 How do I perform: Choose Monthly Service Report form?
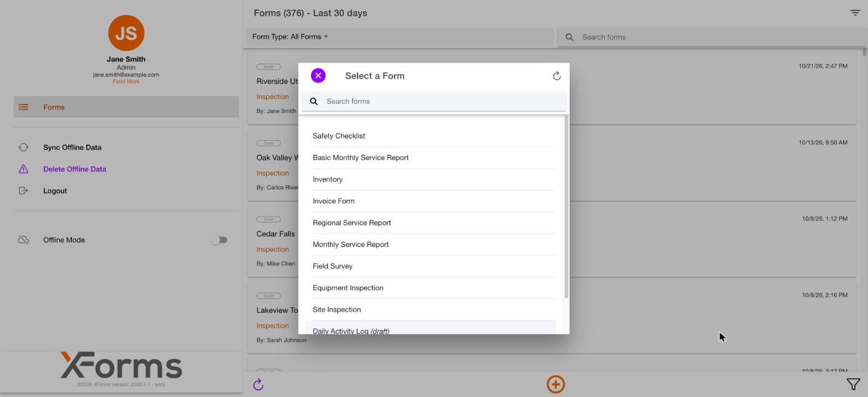point(434,244)
